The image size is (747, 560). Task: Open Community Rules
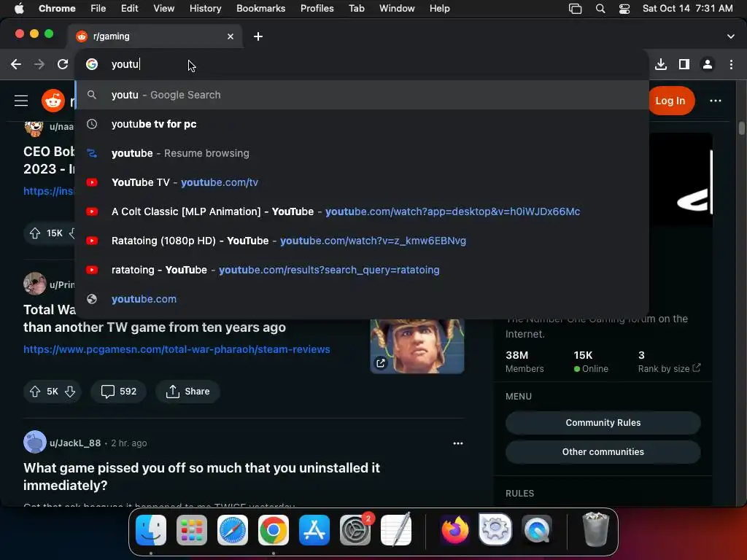[603, 423]
